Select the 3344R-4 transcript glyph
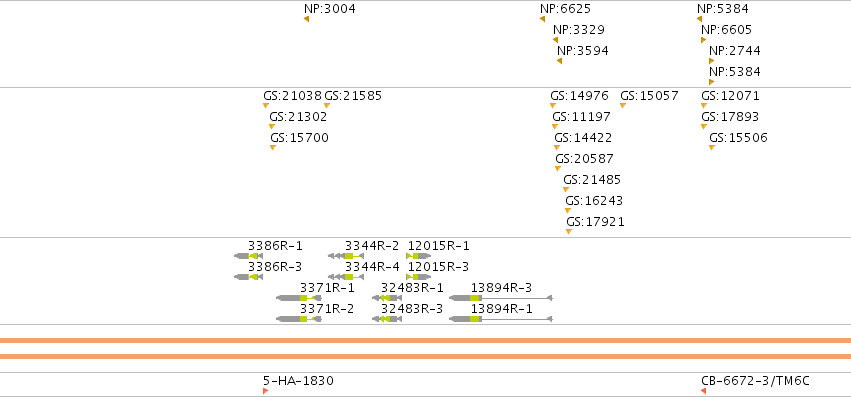The width and height of the screenshot is (851, 397). pyautogui.click(x=346, y=277)
